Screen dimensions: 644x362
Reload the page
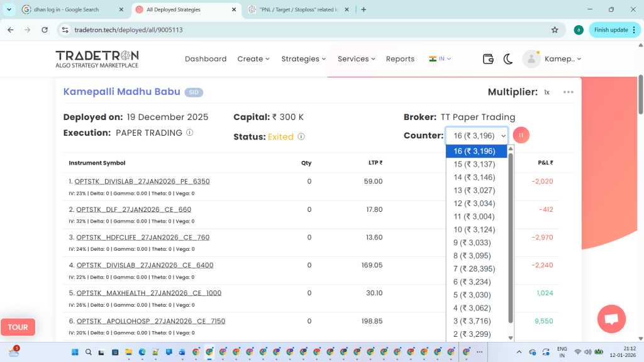tap(44, 30)
